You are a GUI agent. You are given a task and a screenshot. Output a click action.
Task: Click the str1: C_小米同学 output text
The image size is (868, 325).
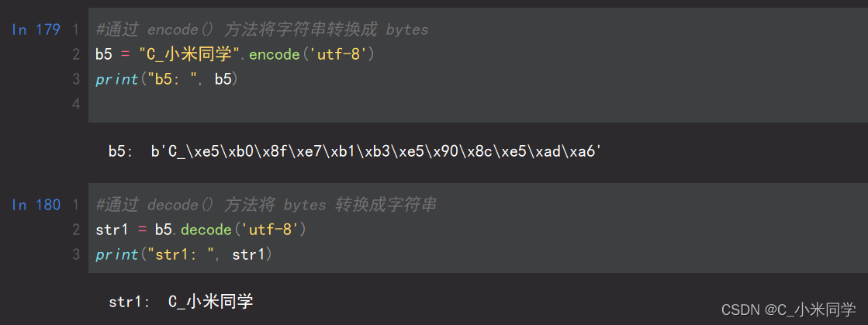(x=181, y=302)
